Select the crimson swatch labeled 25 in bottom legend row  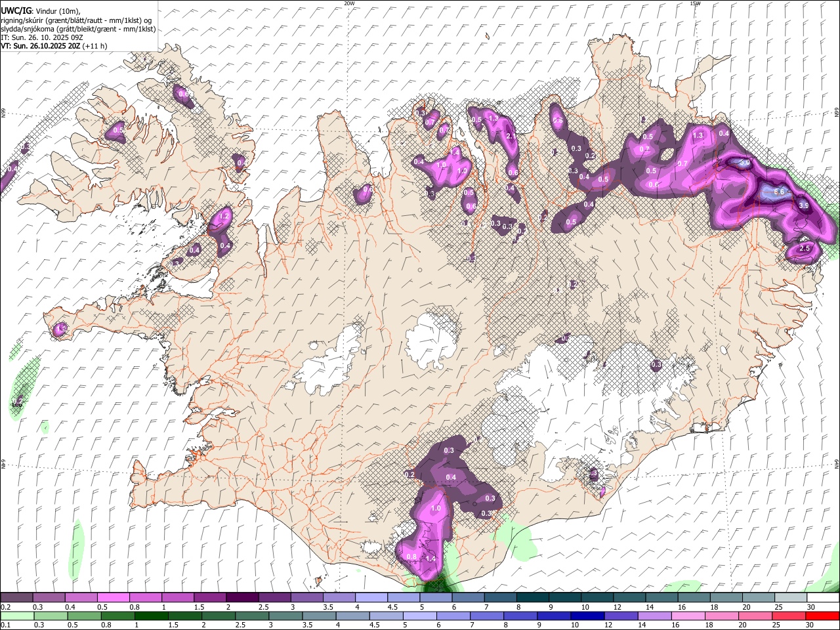point(789,616)
